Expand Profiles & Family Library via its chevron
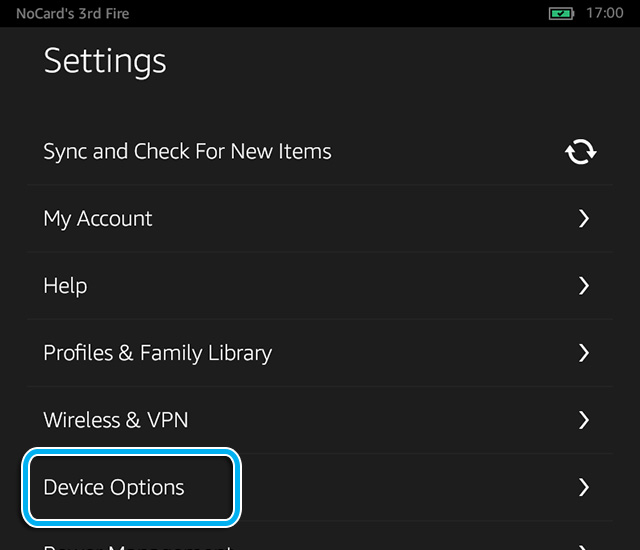640x550 pixels. coord(584,353)
